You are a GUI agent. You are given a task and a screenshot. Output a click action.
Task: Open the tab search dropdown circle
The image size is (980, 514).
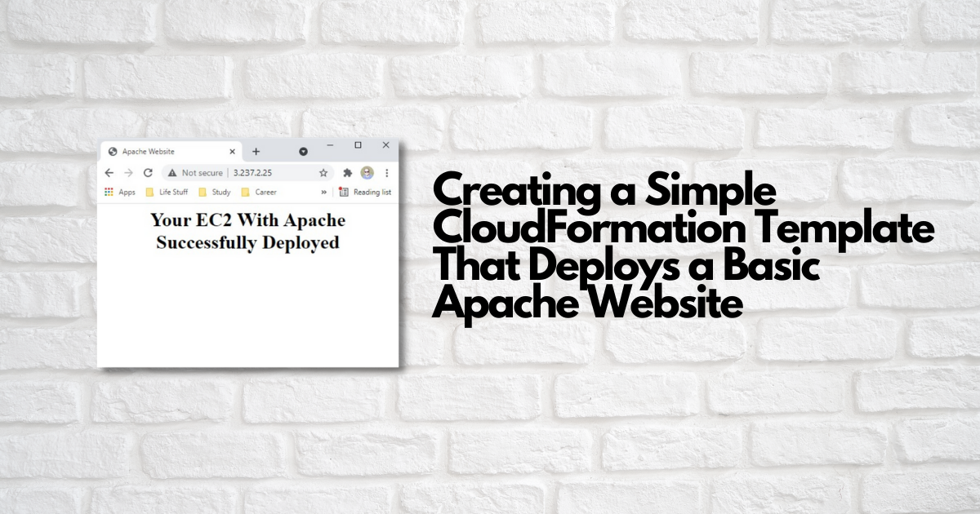303,152
